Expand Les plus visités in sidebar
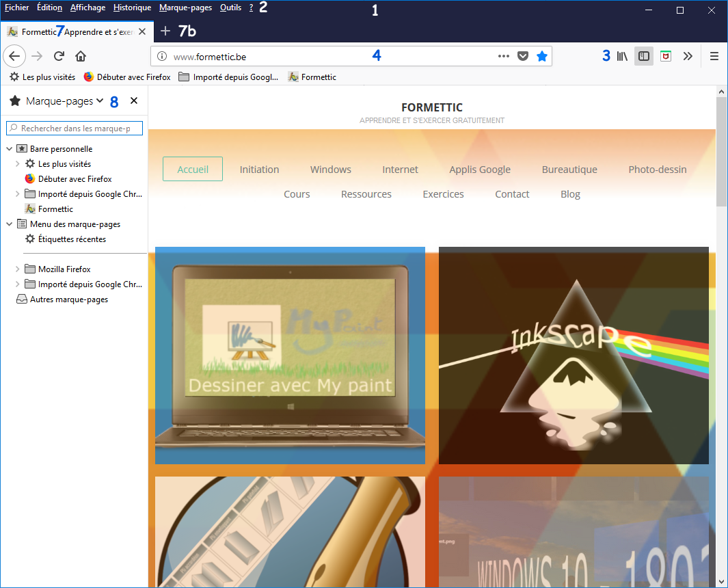The image size is (728, 588). pos(18,163)
